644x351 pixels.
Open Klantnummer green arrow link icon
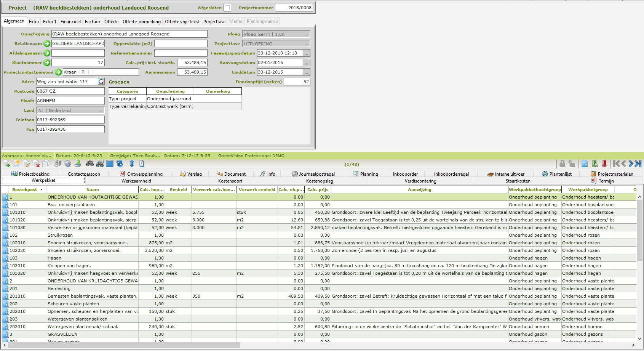47,63
